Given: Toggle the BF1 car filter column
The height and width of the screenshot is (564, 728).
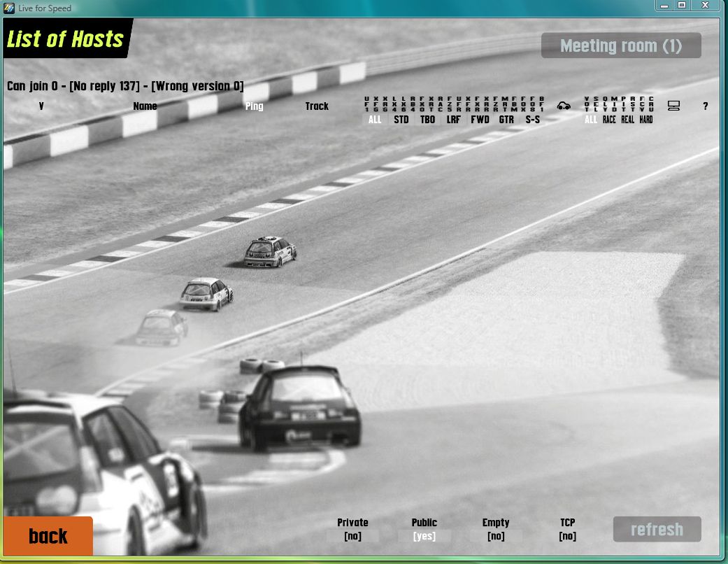Looking at the screenshot, I should point(542,104).
